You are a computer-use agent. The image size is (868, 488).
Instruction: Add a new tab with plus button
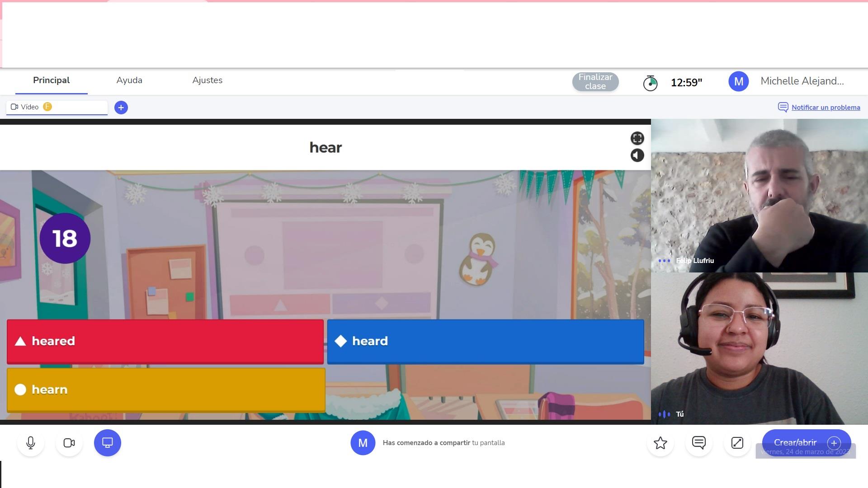[121, 108]
